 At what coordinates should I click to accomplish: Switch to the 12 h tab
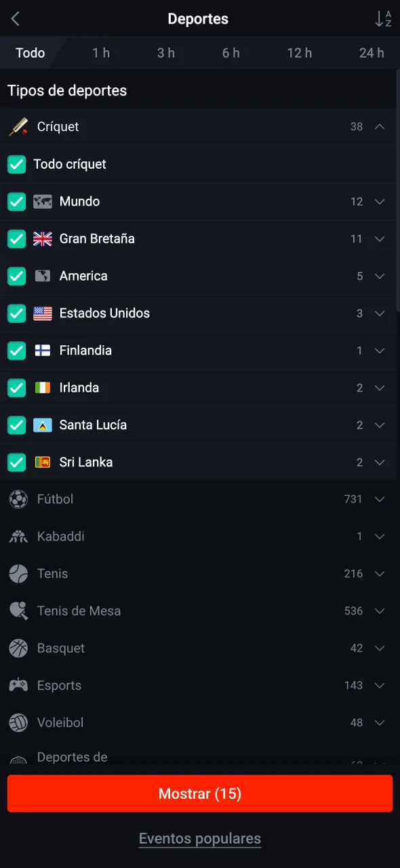coord(299,53)
